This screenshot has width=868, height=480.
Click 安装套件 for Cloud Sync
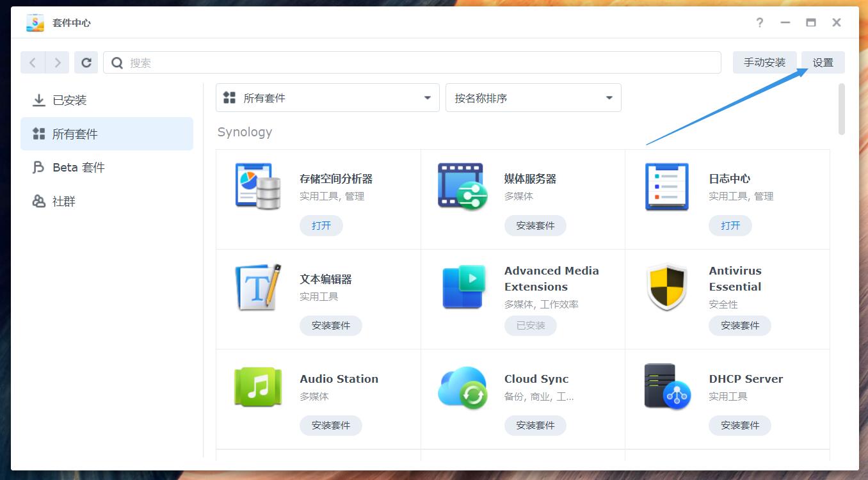click(x=535, y=425)
